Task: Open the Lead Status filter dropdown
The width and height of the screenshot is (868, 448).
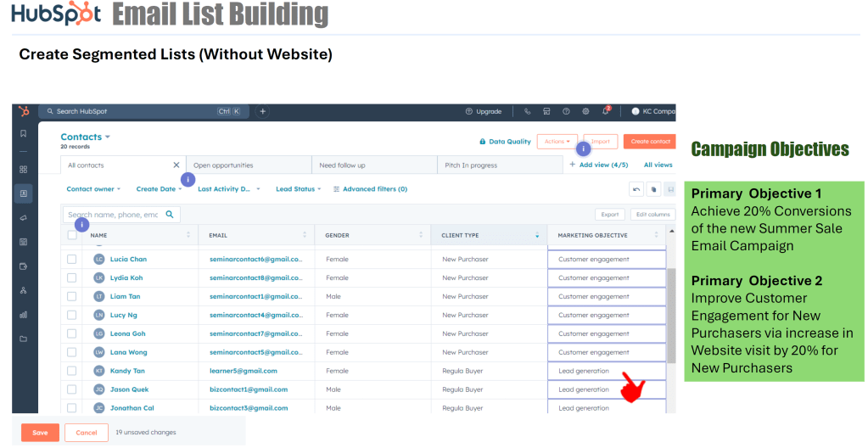Action: pyautogui.click(x=298, y=189)
